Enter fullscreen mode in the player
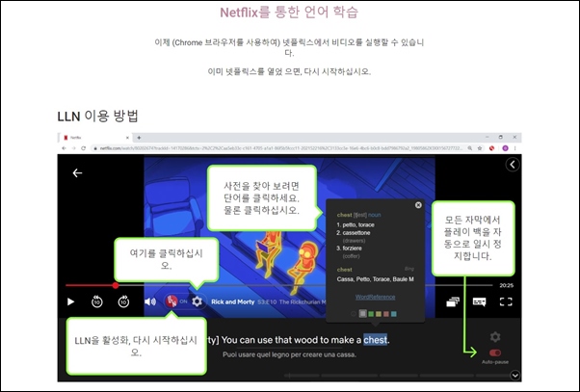580x392 pixels. tap(506, 301)
